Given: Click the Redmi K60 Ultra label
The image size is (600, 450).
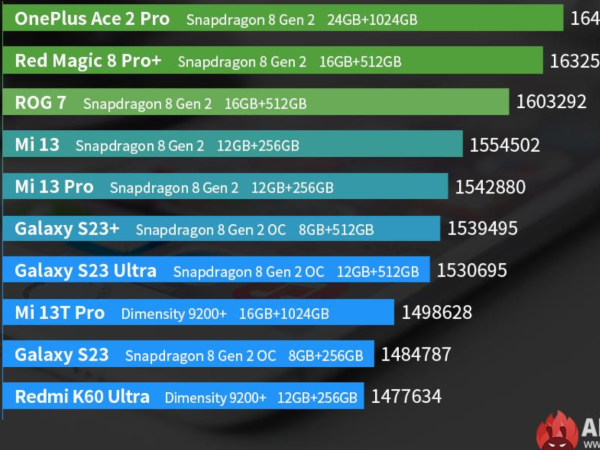Looking at the screenshot, I should click(82, 397).
